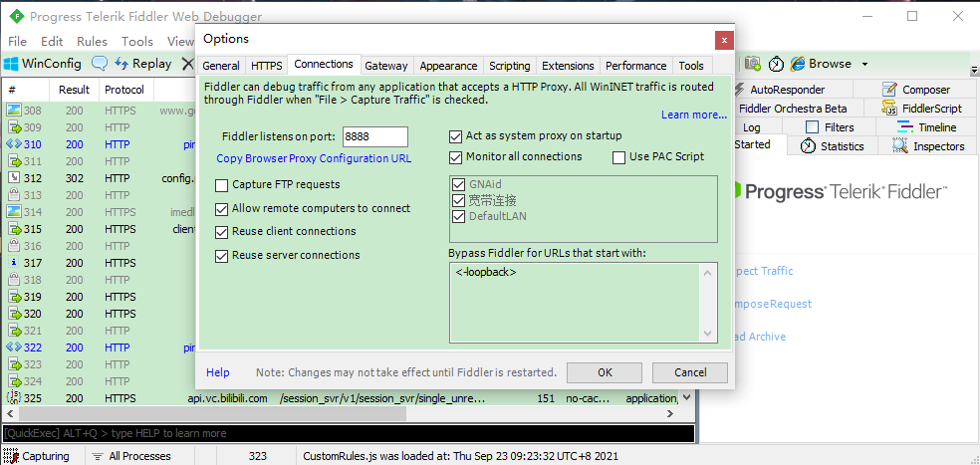Switch to the HTTPS options tab
This screenshot has height=465, width=980.
tap(267, 66)
